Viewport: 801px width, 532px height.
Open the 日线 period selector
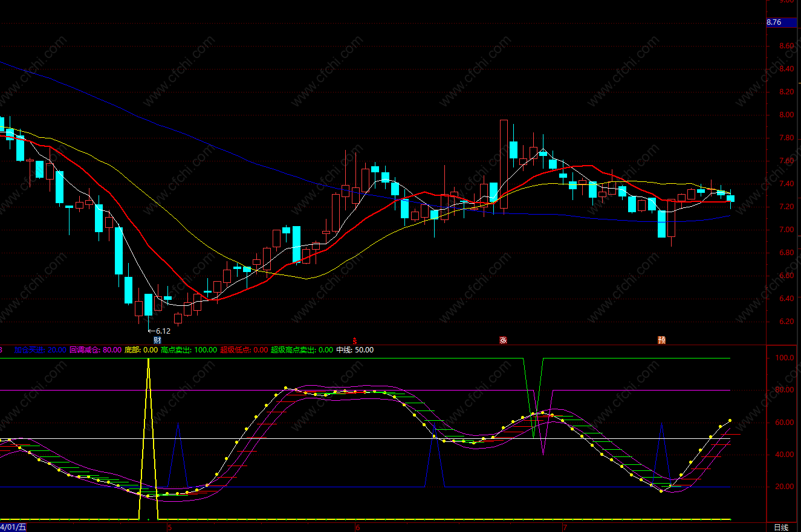781,528
